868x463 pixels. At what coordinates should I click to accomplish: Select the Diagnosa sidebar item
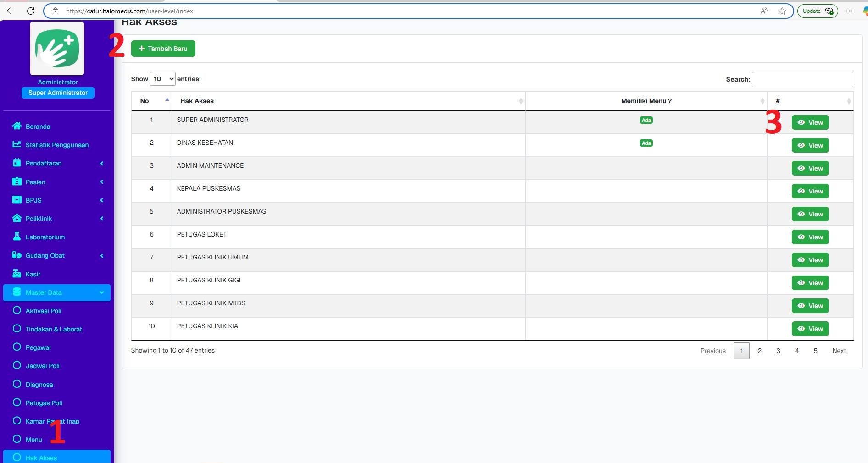tap(39, 385)
